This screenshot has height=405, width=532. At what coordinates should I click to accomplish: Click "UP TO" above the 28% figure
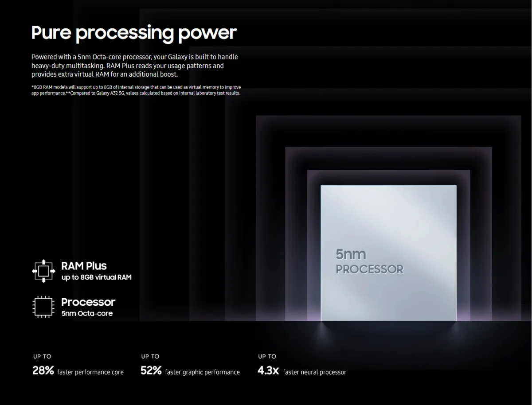42,356
